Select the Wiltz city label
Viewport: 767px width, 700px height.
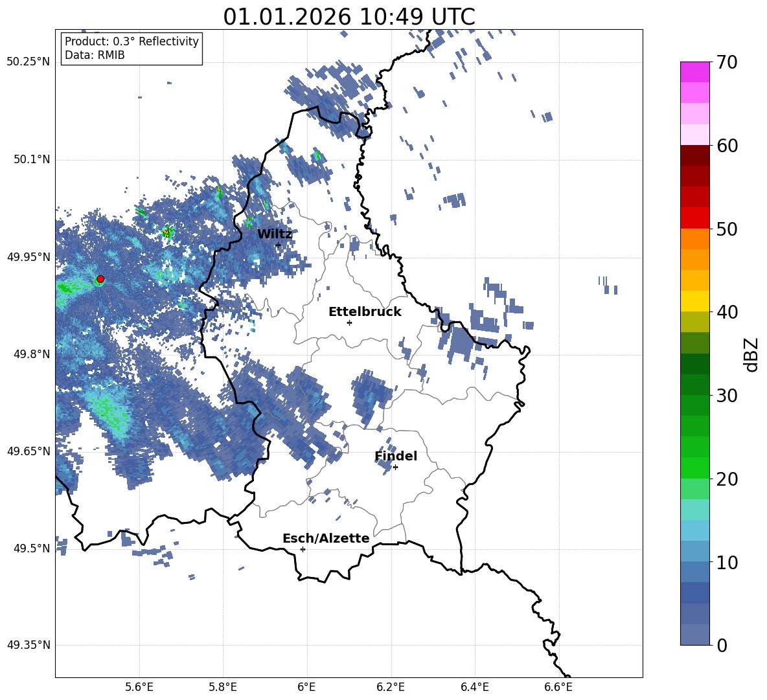[x=275, y=234]
